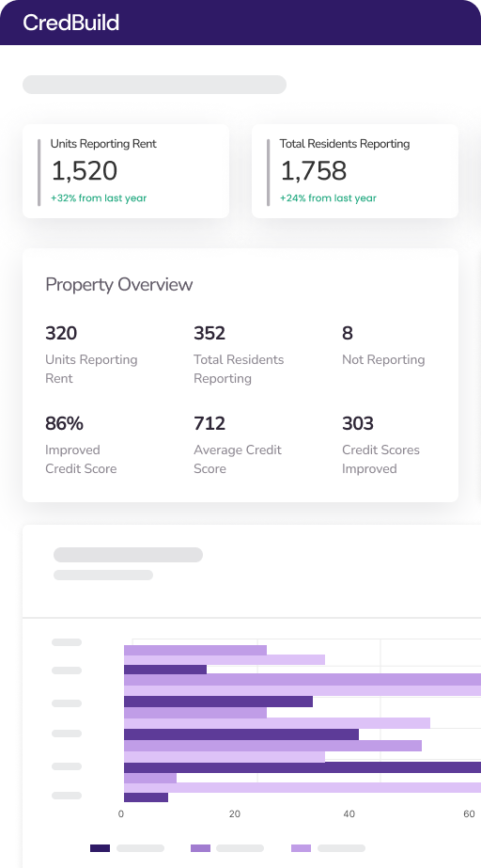Click the 303 value

(358, 423)
